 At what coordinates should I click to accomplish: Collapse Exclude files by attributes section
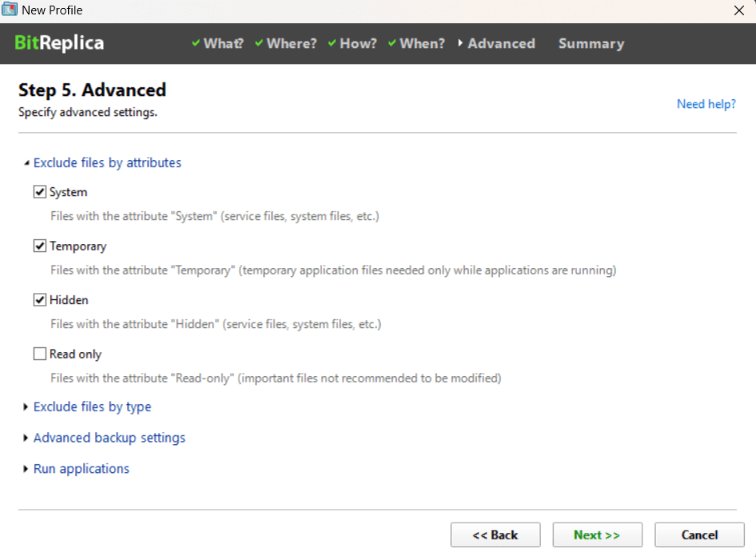(x=107, y=162)
